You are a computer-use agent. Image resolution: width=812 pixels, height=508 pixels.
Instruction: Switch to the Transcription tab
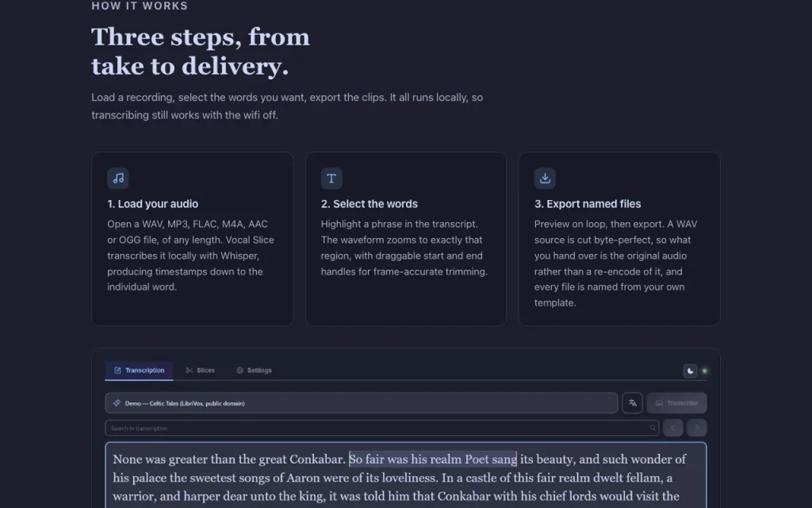(139, 371)
